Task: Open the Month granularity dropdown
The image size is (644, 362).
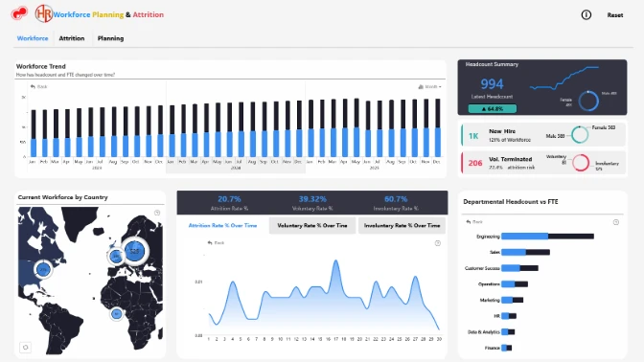Action: coord(429,86)
